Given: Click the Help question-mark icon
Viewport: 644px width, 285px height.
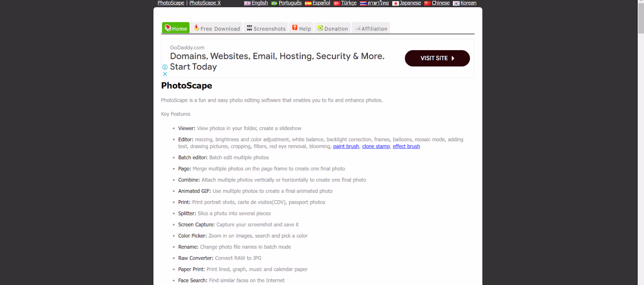Looking at the screenshot, I should point(295,28).
